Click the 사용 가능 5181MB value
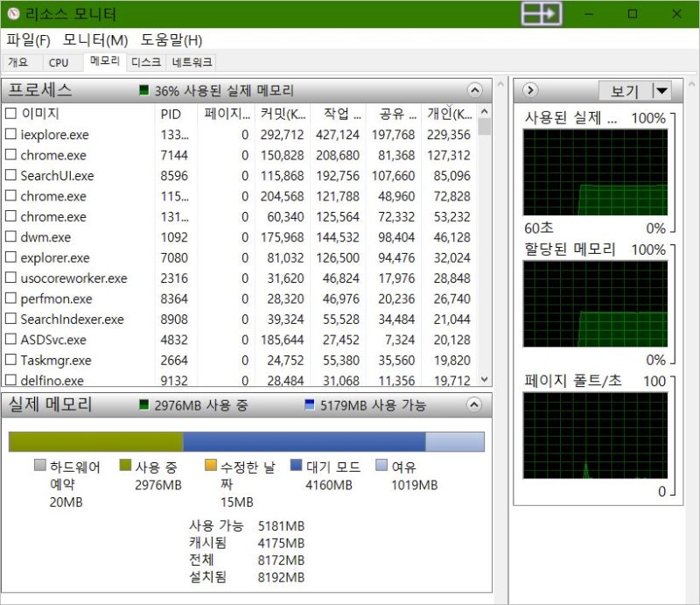Image resolution: width=700 pixels, height=605 pixels. point(281,526)
